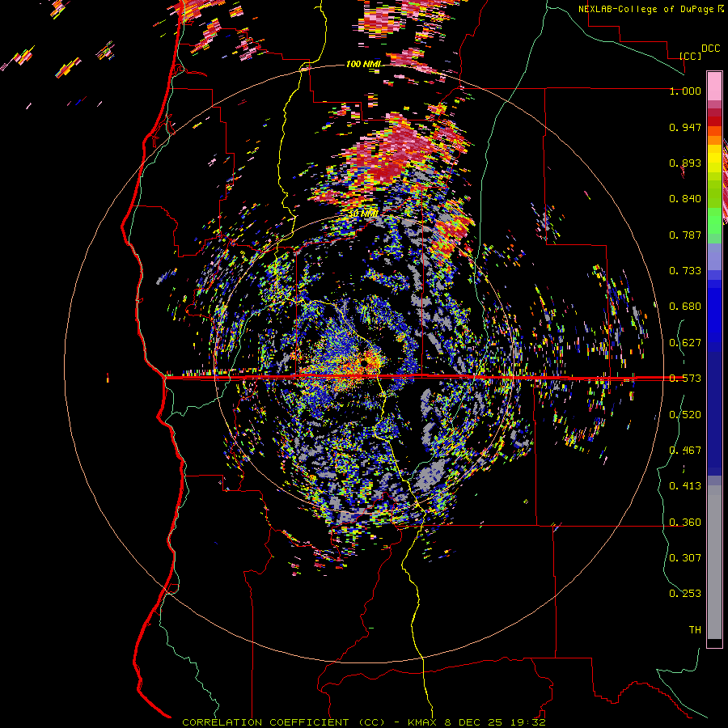728x728 pixels.
Task: Select the 0.627 legend value
Action: (685, 343)
